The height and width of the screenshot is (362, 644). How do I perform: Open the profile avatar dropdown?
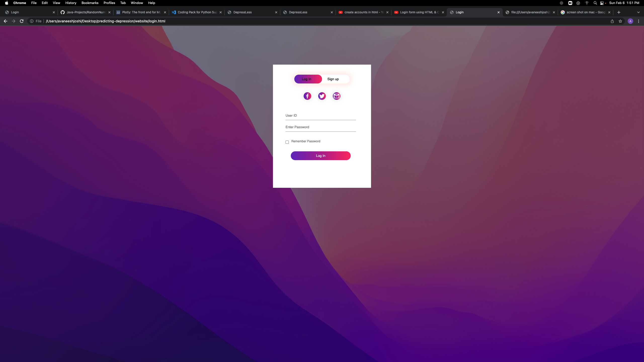[630, 21]
